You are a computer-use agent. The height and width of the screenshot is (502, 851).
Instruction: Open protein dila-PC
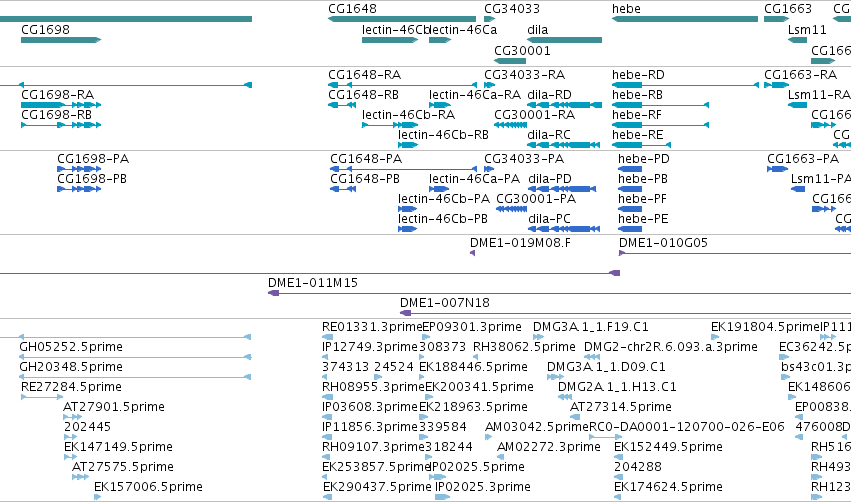tap(549, 219)
